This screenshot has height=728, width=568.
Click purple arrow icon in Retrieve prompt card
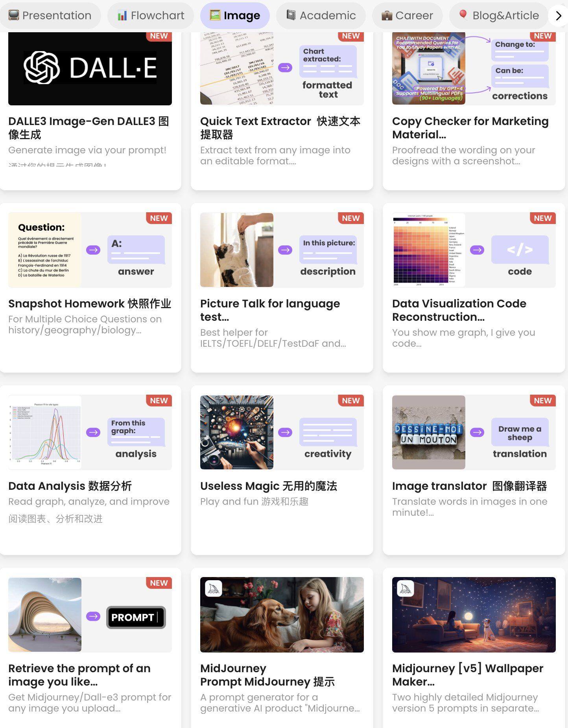pyautogui.click(x=93, y=616)
